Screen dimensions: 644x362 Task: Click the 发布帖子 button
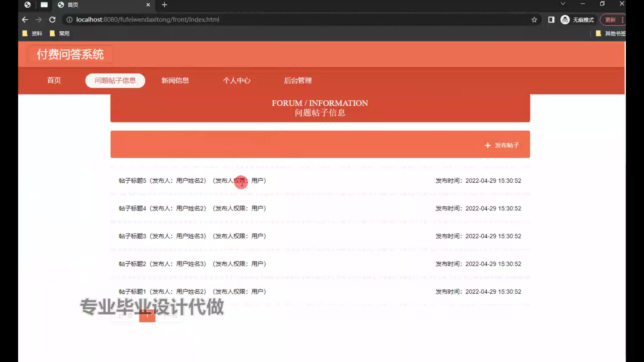[x=502, y=145]
